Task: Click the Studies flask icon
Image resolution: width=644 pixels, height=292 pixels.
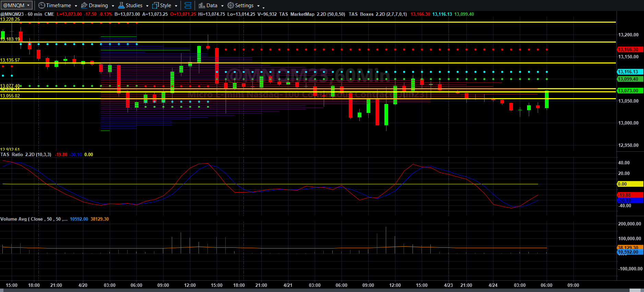Action: coord(121,5)
